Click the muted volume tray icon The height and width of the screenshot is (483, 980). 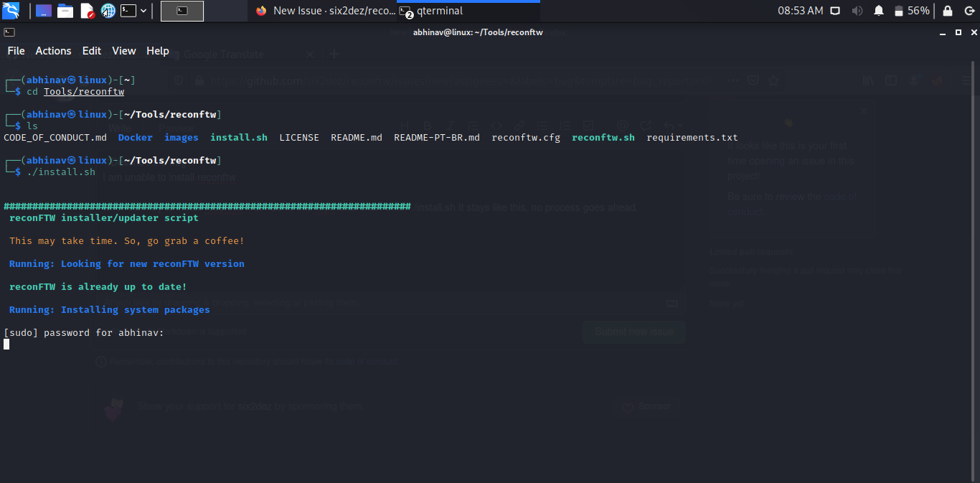click(x=857, y=11)
